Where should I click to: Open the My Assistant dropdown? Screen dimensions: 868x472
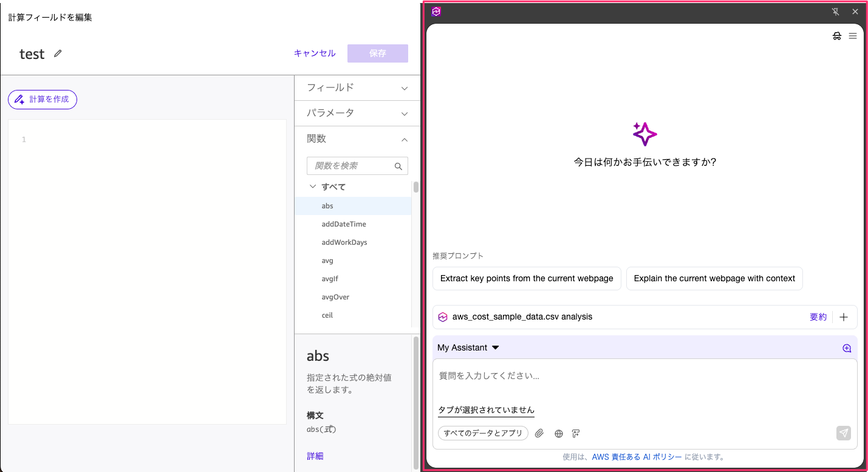point(468,347)
